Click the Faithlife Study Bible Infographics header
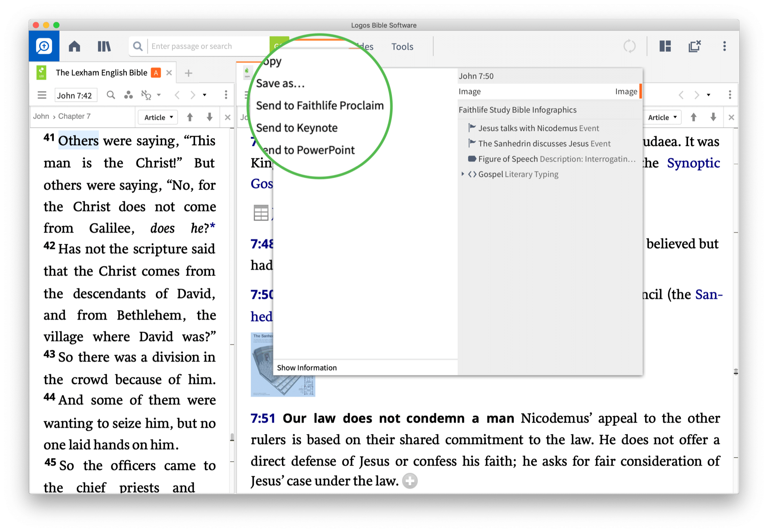 tap(518, 109)
